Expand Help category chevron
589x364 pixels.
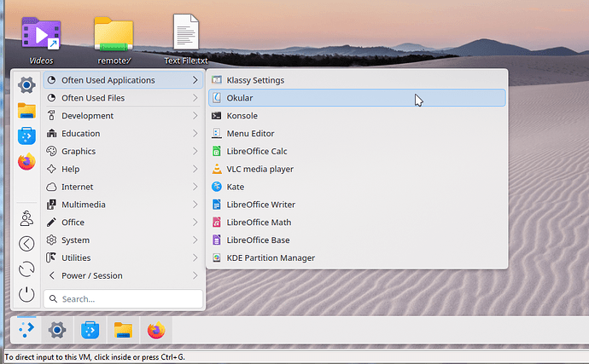coord(195,169)
